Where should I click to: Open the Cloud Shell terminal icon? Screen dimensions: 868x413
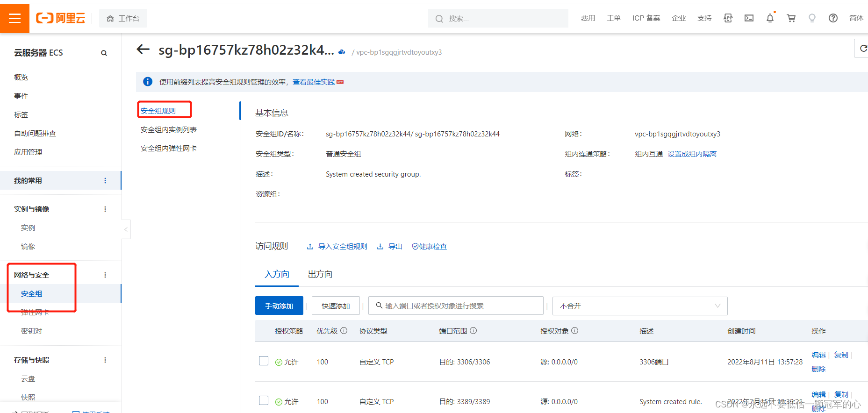click(x=749, y=18)
